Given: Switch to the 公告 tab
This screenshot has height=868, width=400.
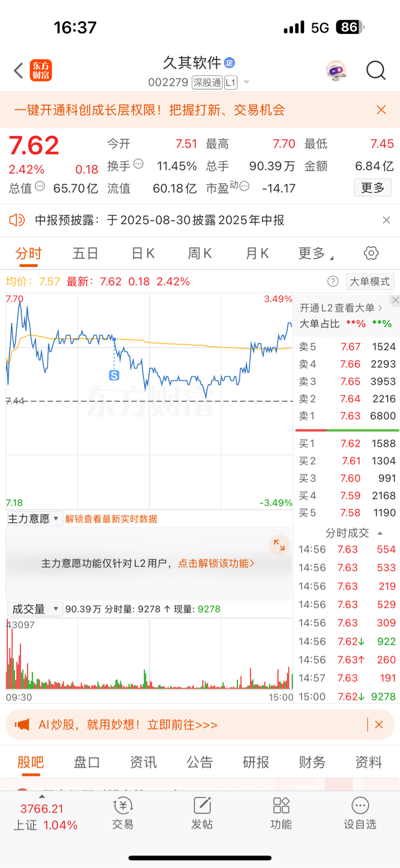Looking at the screenshot, I should [x=200, y=762].
